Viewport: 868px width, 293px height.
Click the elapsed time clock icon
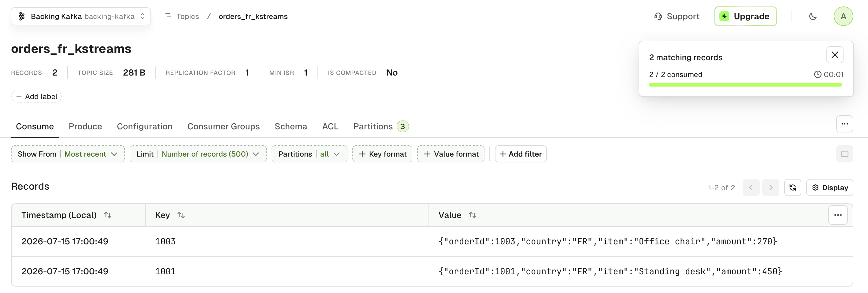click(x=818, y=74)
